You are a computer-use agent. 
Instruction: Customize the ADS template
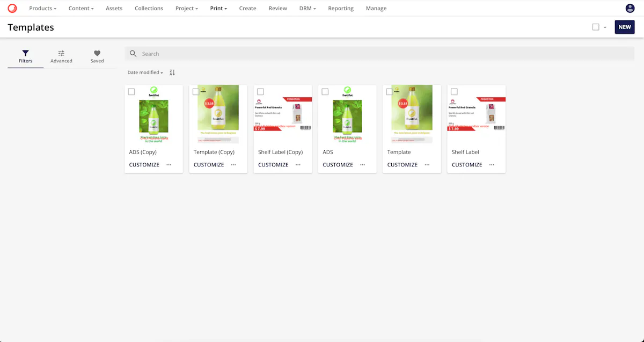click(x=338, y=165)
